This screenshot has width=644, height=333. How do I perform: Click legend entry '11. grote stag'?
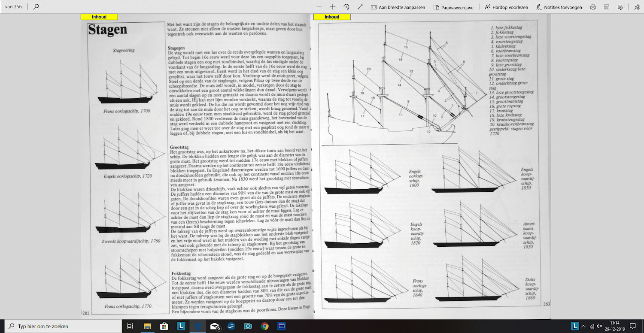[x=501, y=79]
